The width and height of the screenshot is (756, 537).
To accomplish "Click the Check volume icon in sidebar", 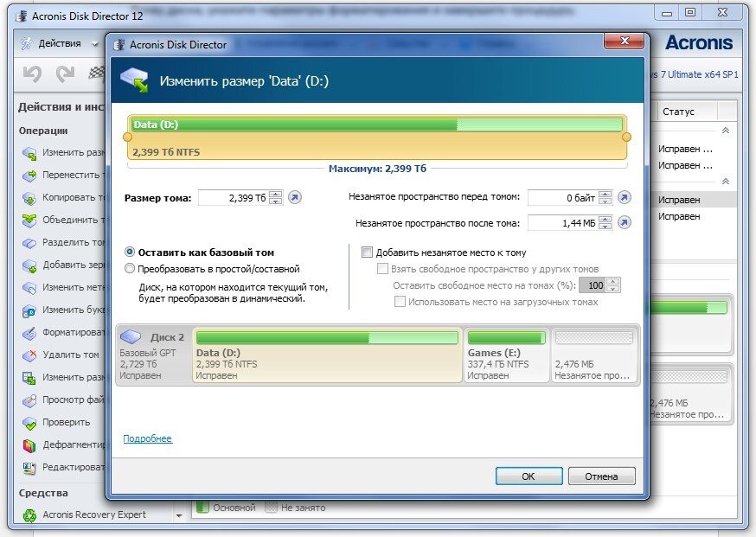I will [29, 423].
